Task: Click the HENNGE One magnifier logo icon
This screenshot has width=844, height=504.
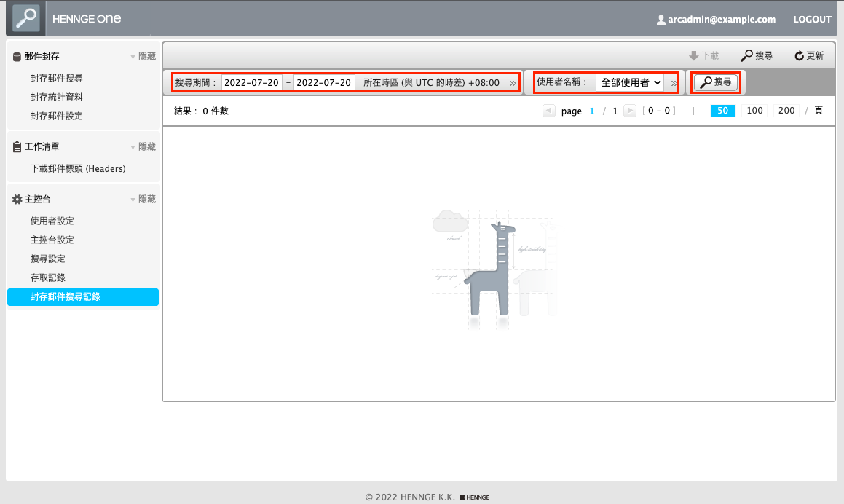Action: (x=26, y=18)
